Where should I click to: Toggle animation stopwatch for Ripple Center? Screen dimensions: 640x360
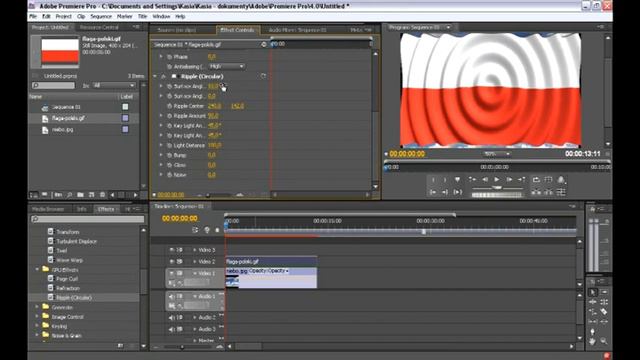(169, 106)
